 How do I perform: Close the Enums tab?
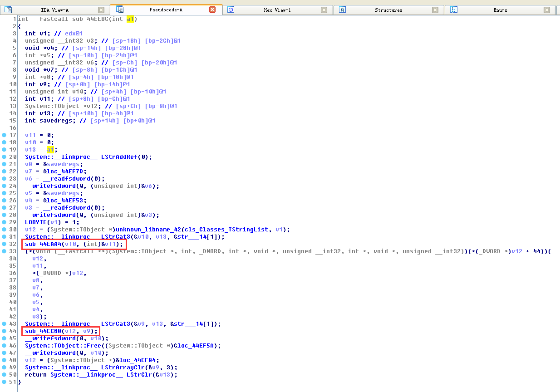tap(546, 10)
